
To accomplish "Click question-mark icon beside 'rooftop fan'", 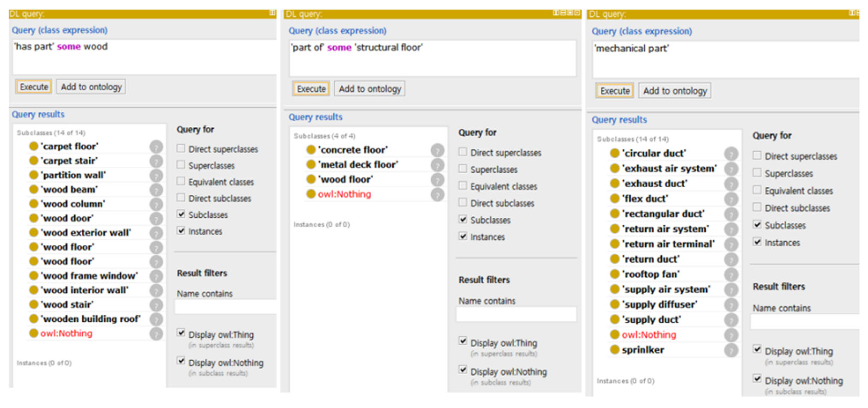I will click(x=731, y=275).
